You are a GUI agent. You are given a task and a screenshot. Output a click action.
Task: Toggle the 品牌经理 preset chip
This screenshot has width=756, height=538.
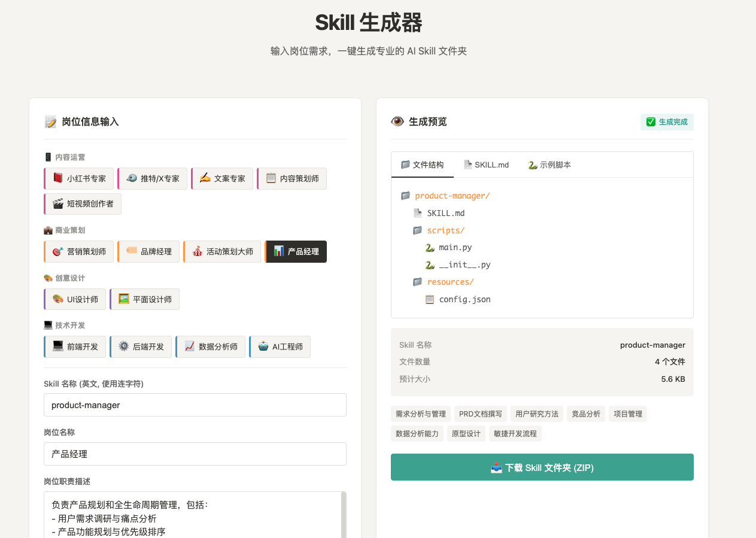click(x=149, y=251)
